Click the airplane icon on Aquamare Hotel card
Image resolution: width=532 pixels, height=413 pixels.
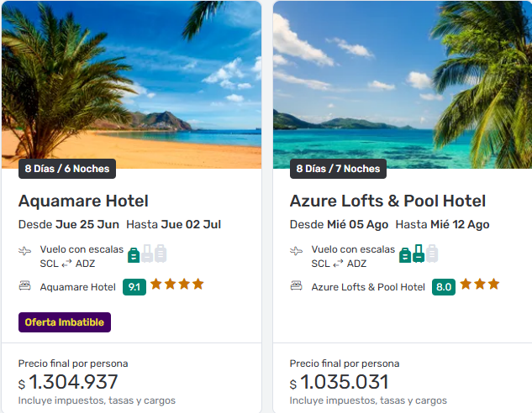pyautogui.click(x=25, y=251)
